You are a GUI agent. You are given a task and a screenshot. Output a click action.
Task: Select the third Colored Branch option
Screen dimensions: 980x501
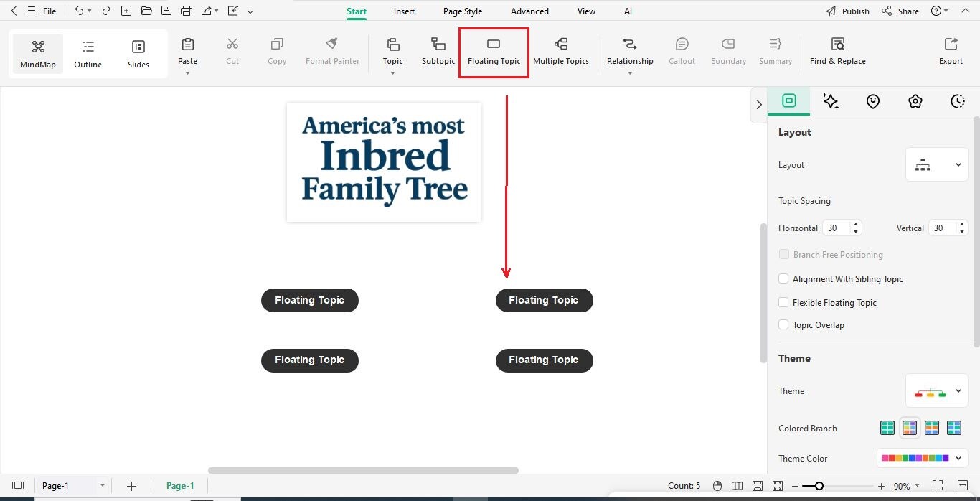pyautogui.click(x=932, y=428)
